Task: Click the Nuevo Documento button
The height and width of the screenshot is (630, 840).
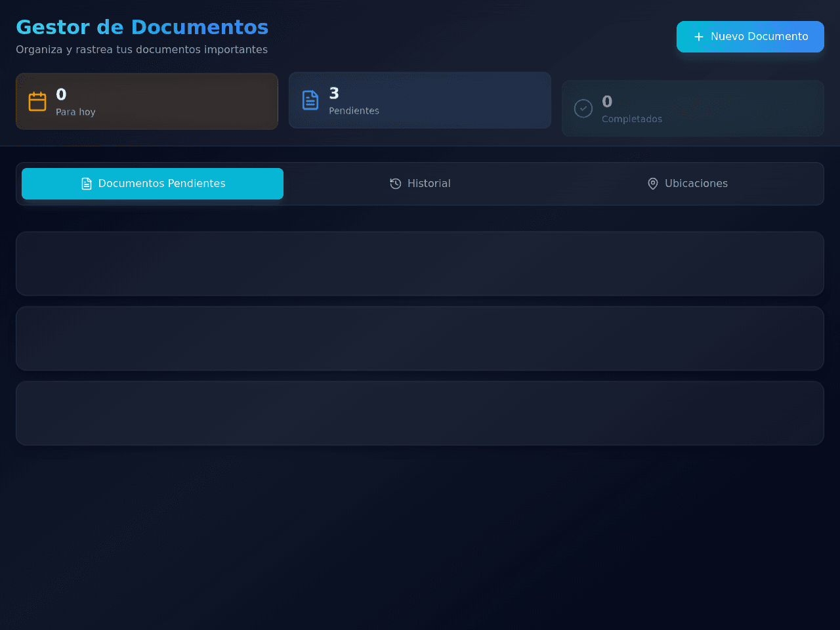Action: tap(750, 37)
